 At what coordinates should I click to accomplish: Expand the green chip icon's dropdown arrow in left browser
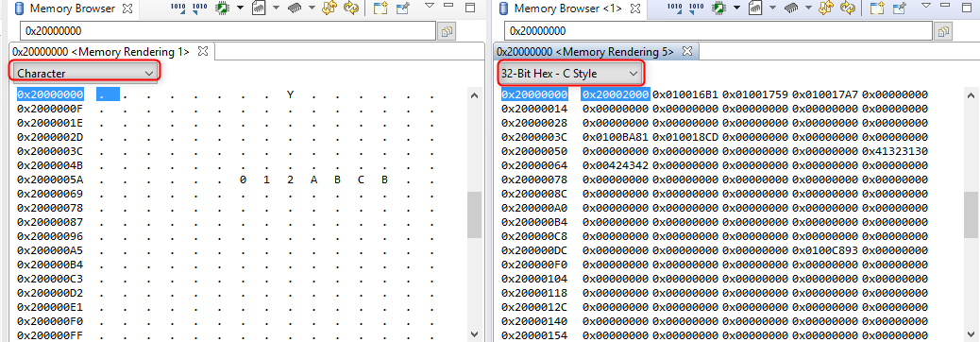pos(240,9)
